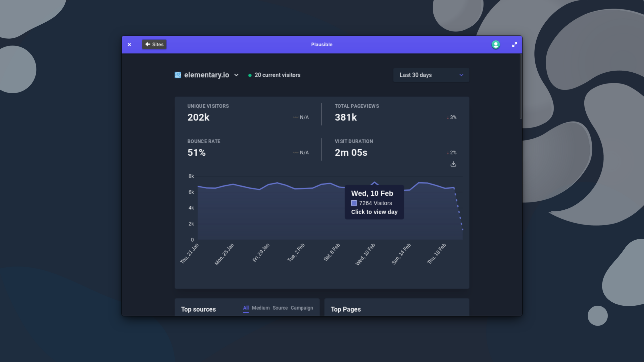Click the N/A change next to Bounce Rate
Screen dimensions: 644x362
click(301, 153)
